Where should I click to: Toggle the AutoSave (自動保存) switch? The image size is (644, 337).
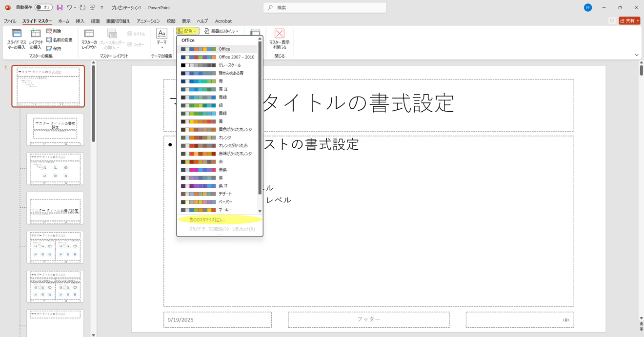tap(43, 8)
